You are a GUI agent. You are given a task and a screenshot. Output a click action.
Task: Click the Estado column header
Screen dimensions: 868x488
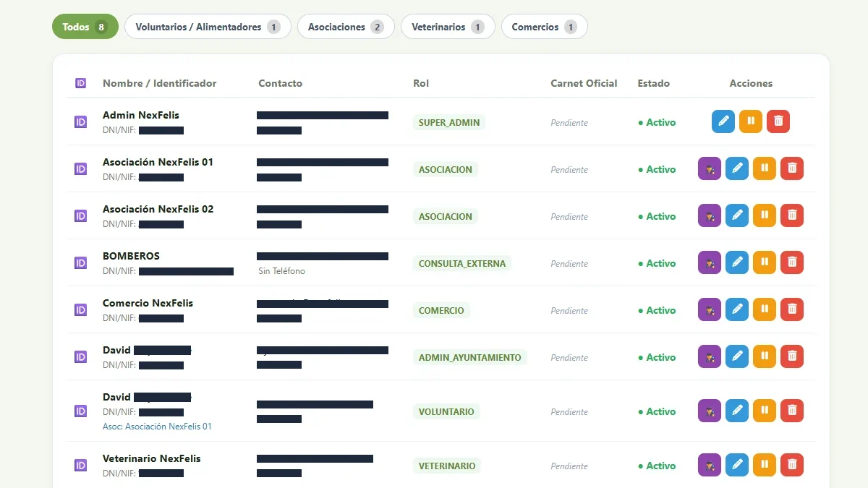click(654, 83)
